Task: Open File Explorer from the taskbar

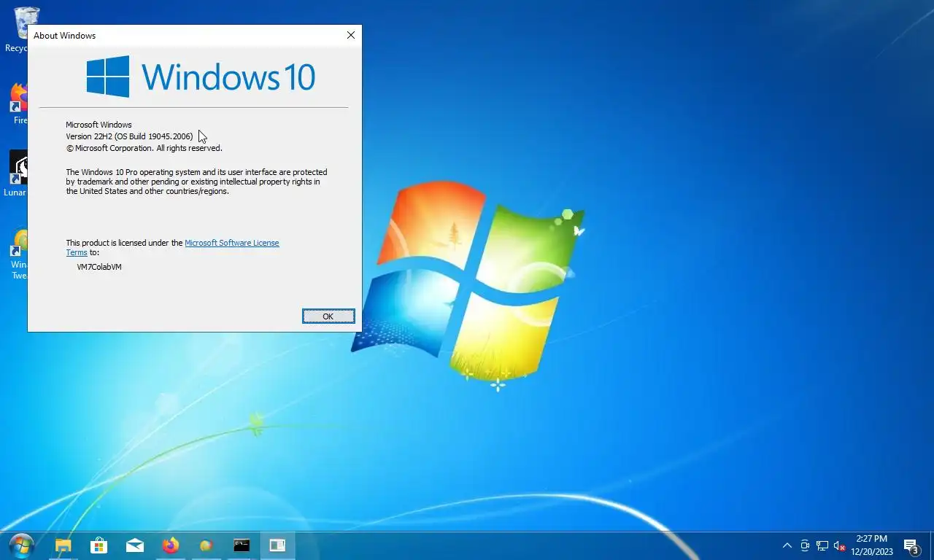Action: (x=63, y=545)
